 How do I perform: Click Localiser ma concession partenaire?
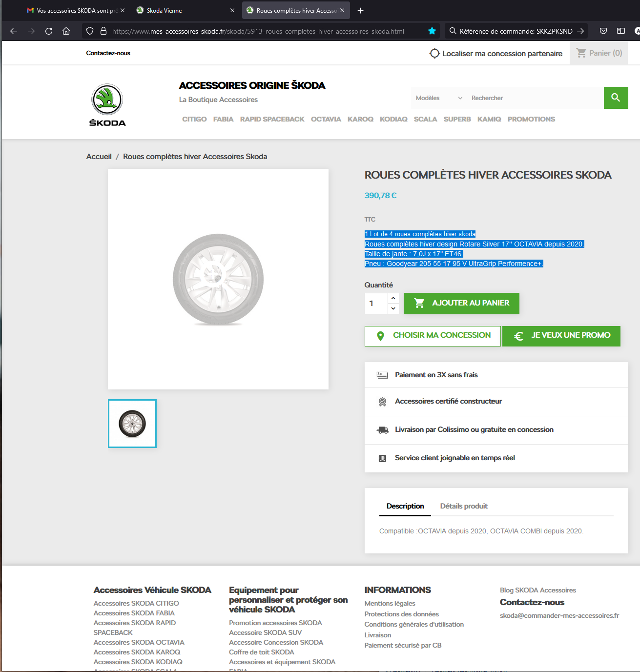point(502,54)
